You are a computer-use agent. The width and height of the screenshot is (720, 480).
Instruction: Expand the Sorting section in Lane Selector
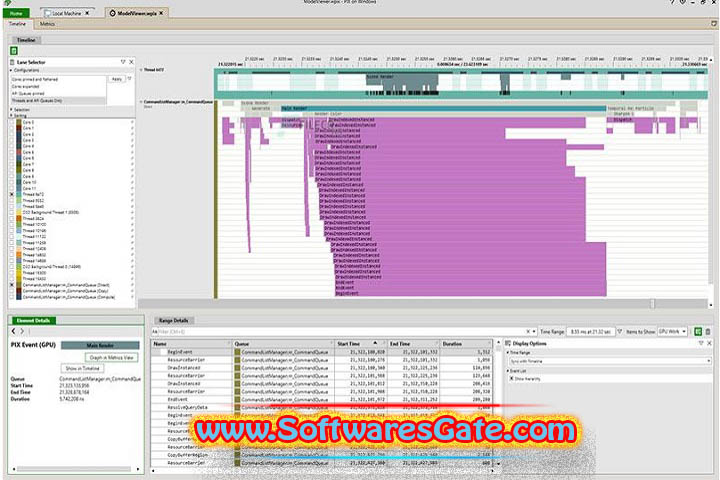[11, 116]
